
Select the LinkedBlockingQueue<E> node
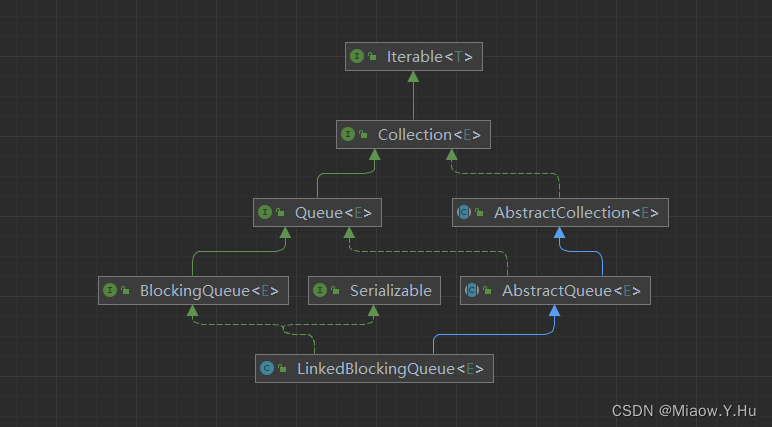[x=374, y=368]
